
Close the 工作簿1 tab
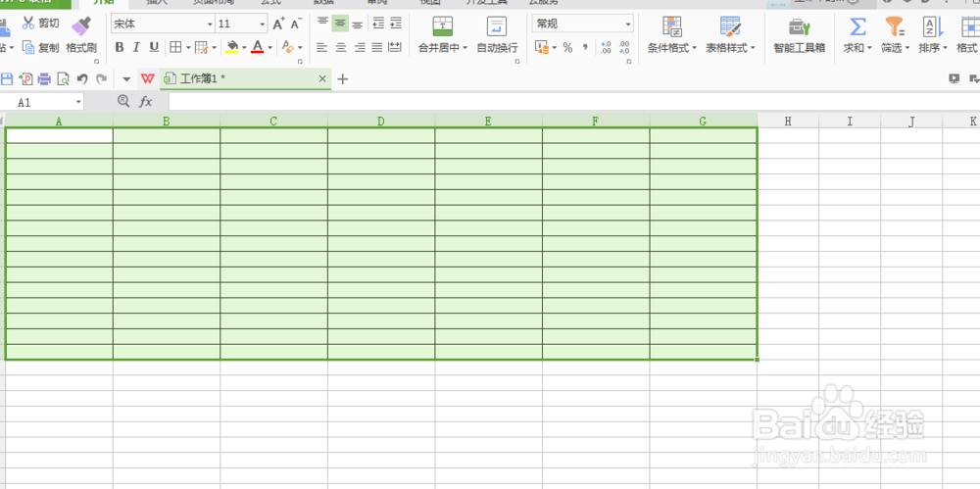(322, 78)
